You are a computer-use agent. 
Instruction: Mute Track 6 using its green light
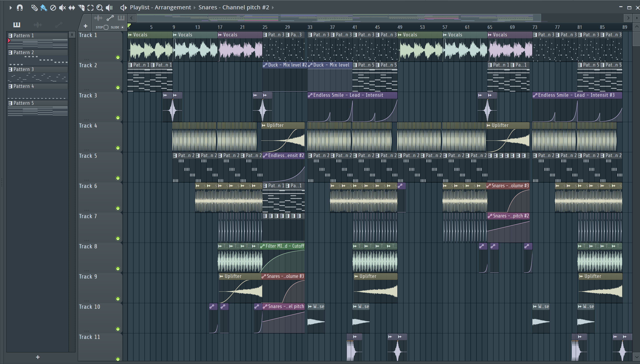click(x=118, y=208)
